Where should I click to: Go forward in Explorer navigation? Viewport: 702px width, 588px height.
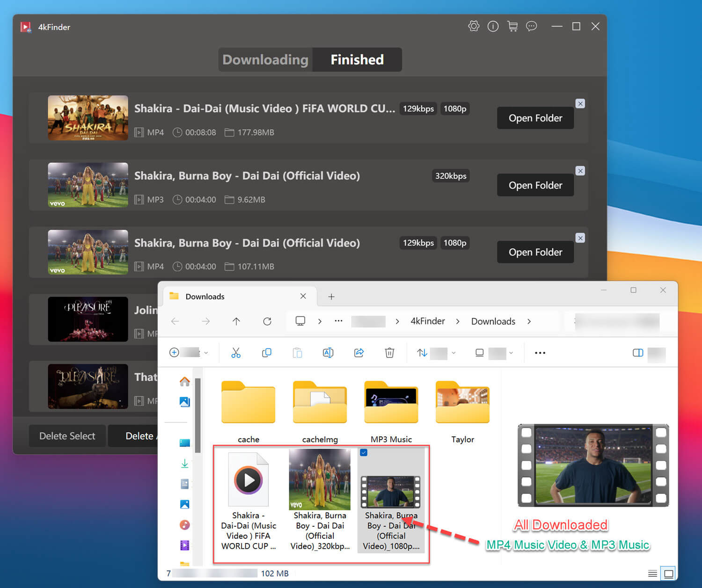[206, 321]
